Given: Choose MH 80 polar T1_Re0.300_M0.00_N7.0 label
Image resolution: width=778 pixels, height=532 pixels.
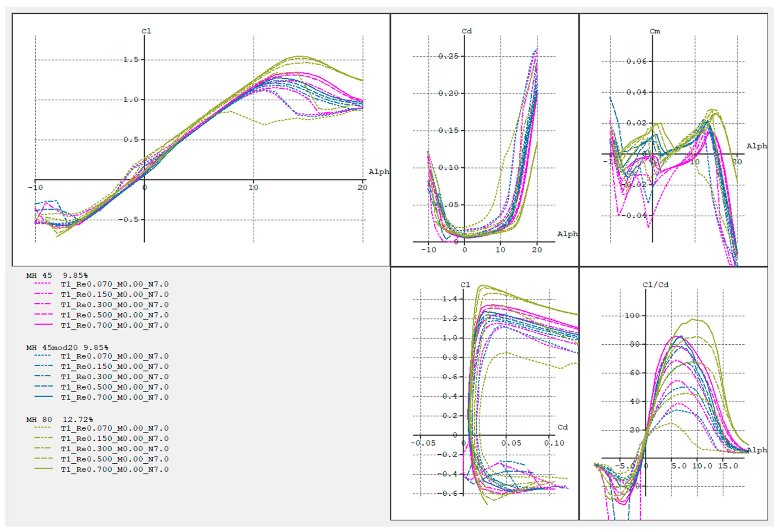Looking at the screenshot, I should click(115, 449).
